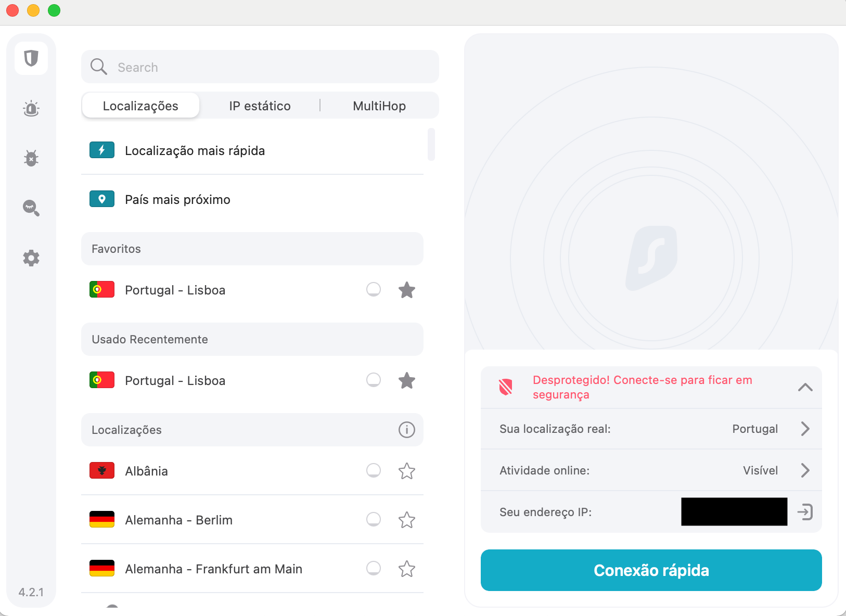Click the locations list scrollbar
The image size is (846, 616).
(431, 144)
